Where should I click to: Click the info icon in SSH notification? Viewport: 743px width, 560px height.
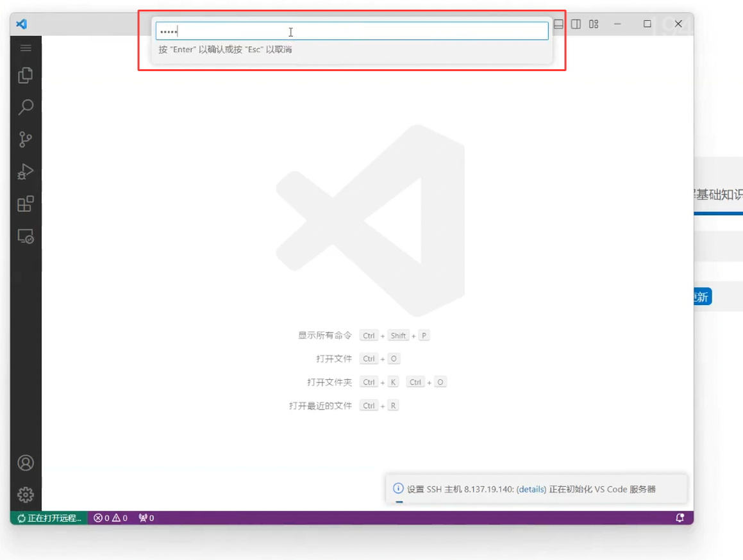click(399, 488)
